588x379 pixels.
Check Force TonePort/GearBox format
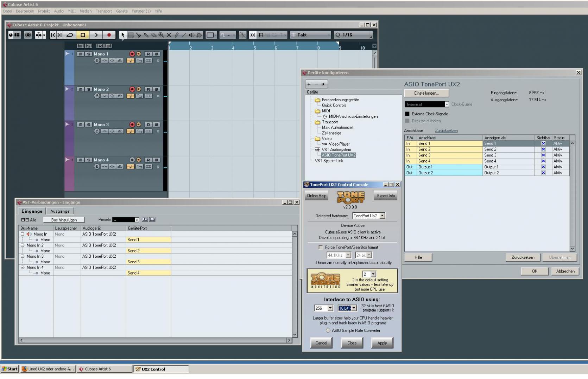tap(321, 247)
